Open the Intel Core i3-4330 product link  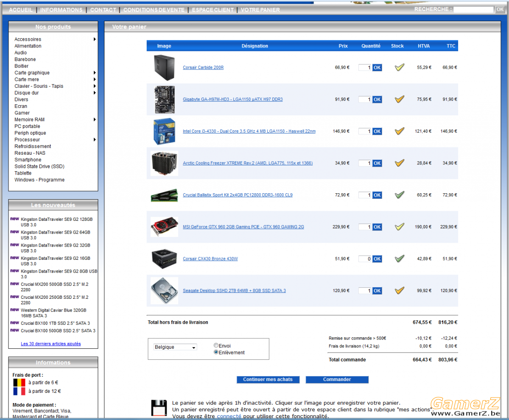(x=249, y=131)
